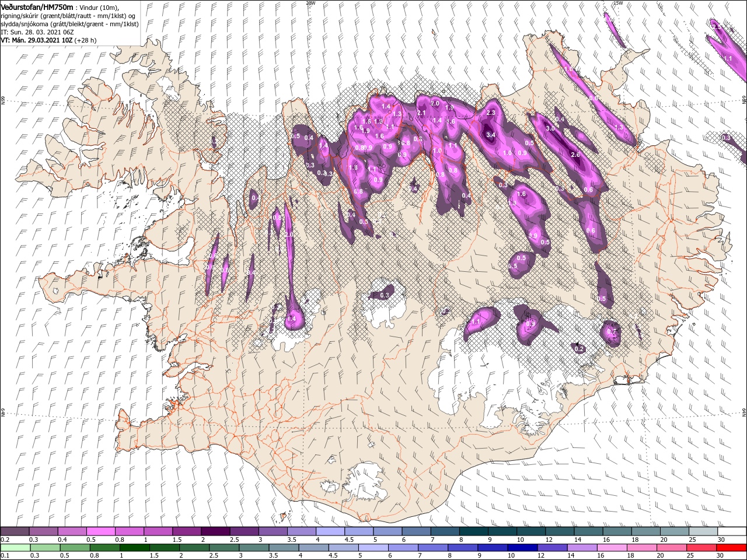This screenshot has height=560, width=747.
Task: Click the 'Veðurstofan/HM750m' map title
Action: click(37, 7)
